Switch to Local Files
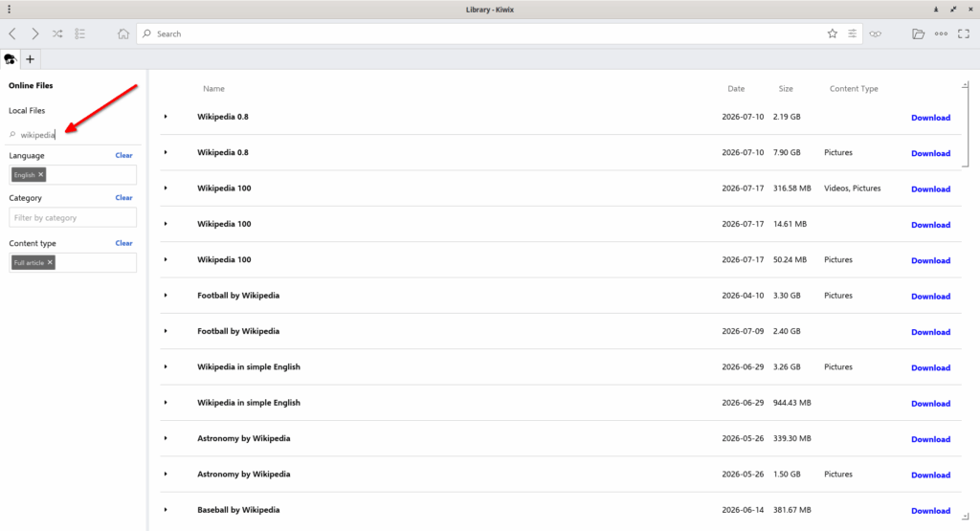Viewport: 980px width, 531px height. coord(27,111)
